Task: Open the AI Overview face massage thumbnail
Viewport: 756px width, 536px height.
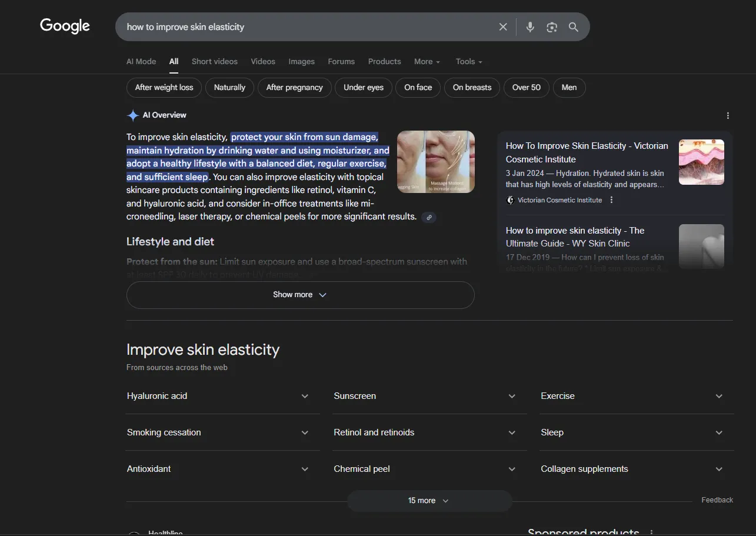Action: tap(436, 162)
